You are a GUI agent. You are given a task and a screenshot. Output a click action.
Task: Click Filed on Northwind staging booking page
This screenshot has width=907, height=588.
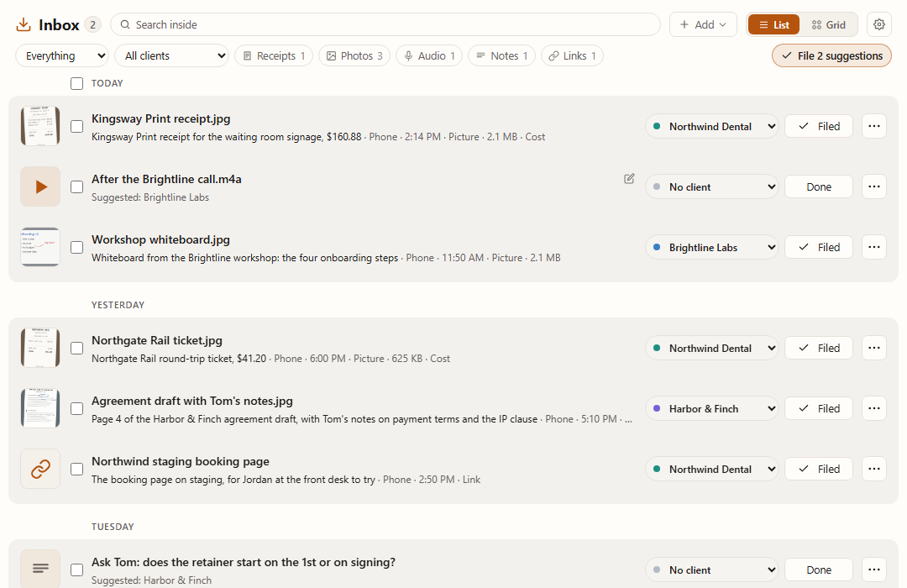pyautogui.click(x=819, y=469)
